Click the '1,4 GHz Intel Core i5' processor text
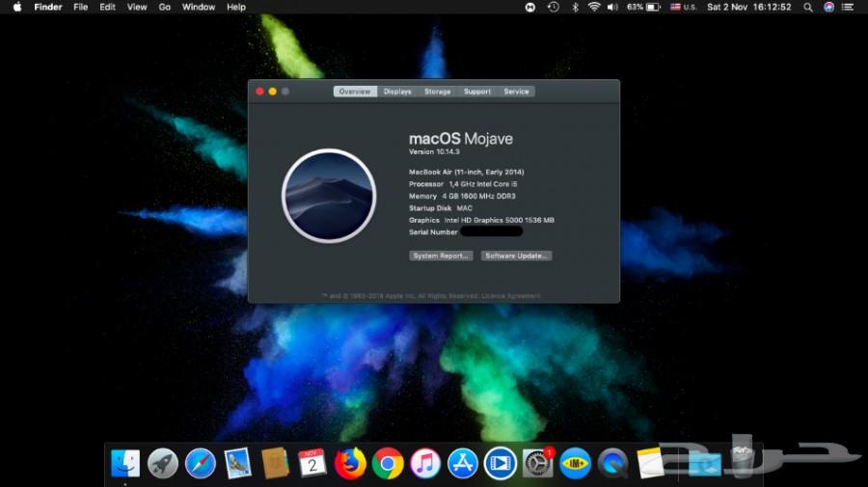This screenshot has height=487, width=868. point(483,184)
